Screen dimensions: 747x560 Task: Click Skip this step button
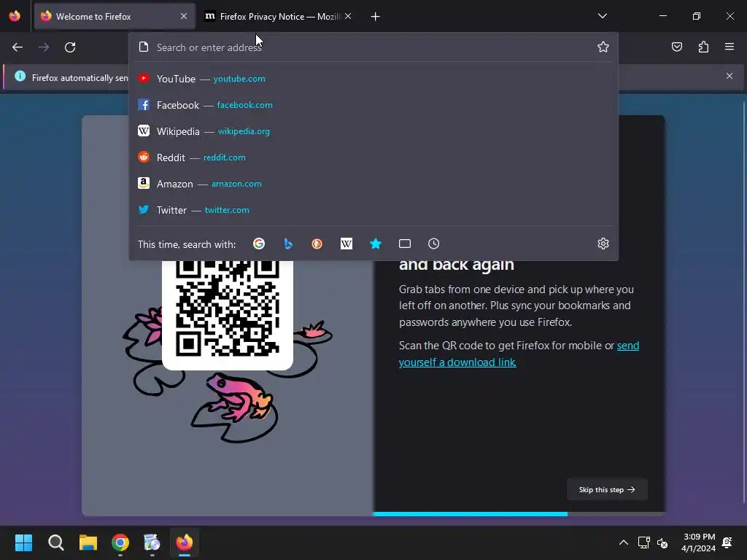pyautogui.click(x=607, y=489)
